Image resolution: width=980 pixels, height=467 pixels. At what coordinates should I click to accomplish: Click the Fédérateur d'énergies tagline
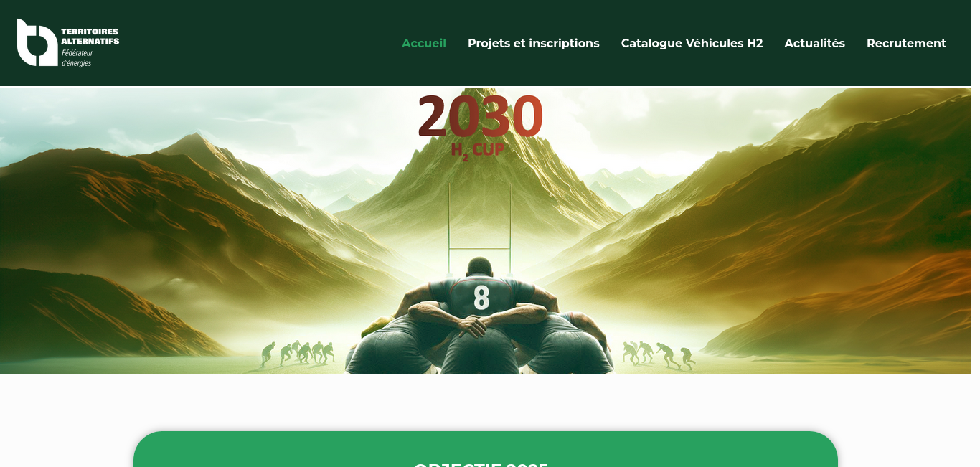tap(77, 58)
